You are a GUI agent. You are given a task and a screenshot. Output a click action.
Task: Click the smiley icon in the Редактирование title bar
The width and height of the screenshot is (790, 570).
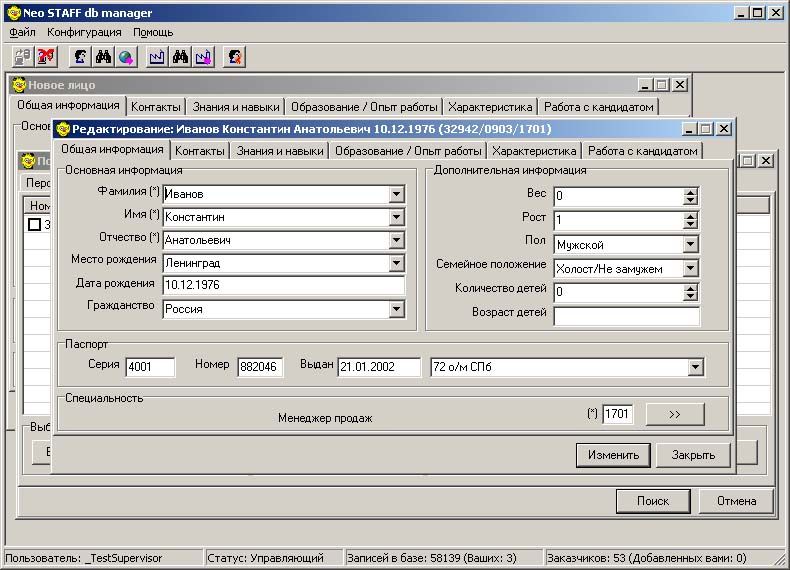tap(63, 129)
